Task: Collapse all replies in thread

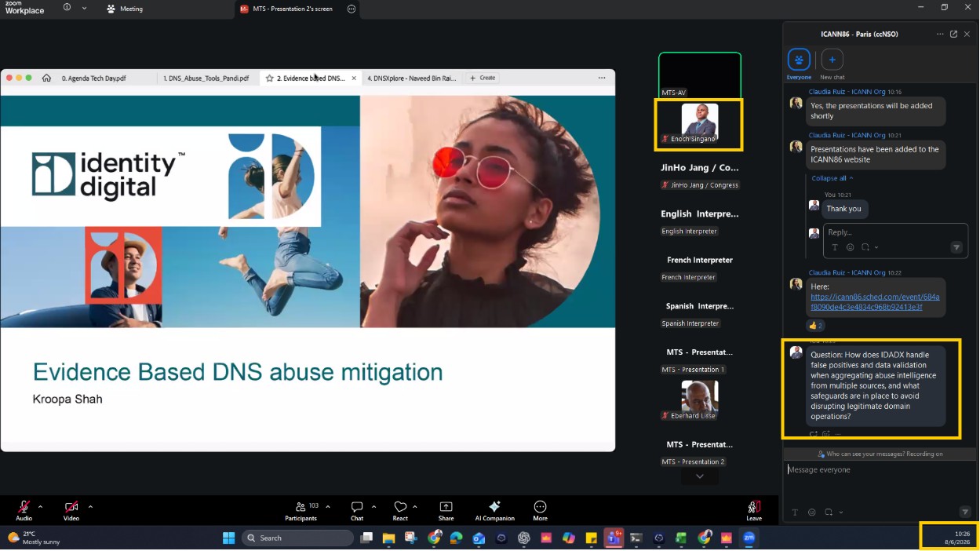Action: point(832,178)
